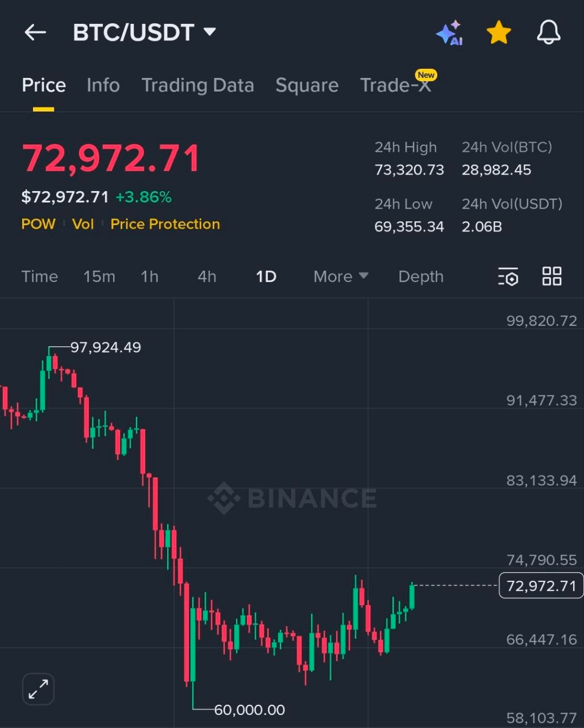Switch to the Info tab
Screen dimensions: 584x728
[103, 85]
